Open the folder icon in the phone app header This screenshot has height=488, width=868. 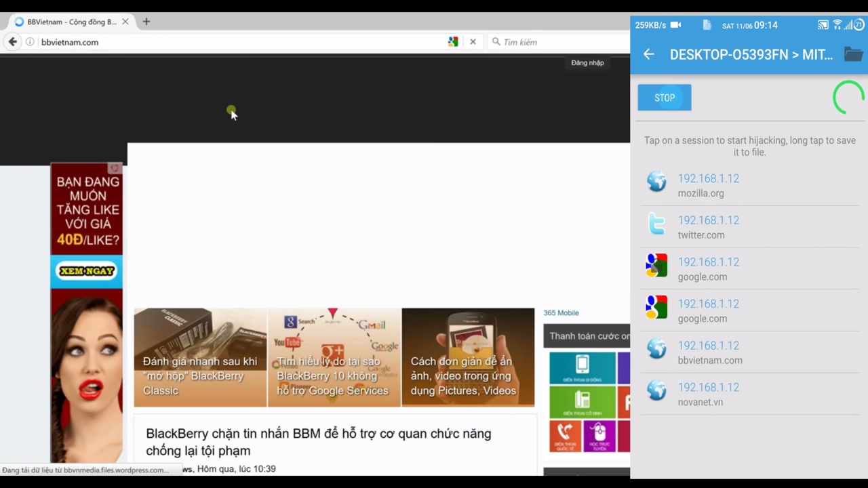853,54
